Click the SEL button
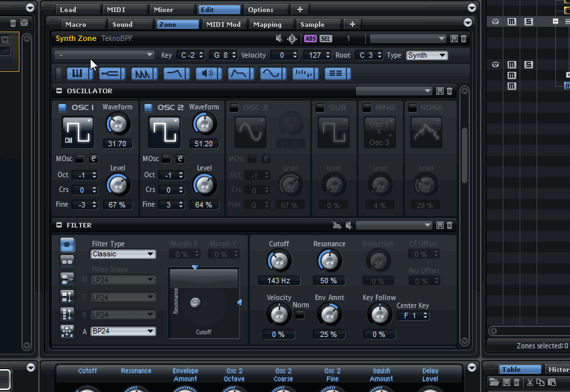Image resolution: width=570 pixels, height=392 pixels. click(x=326, y=38)
